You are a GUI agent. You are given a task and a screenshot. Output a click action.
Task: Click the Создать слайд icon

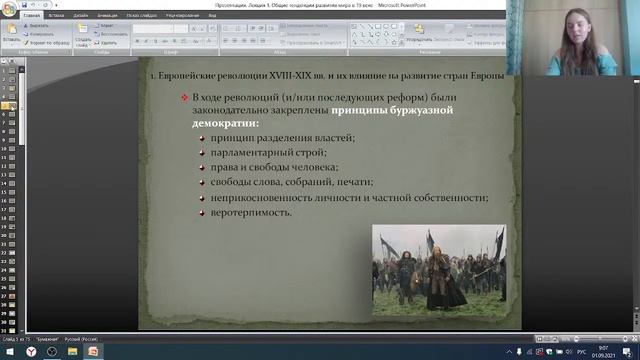pos(83,29)
